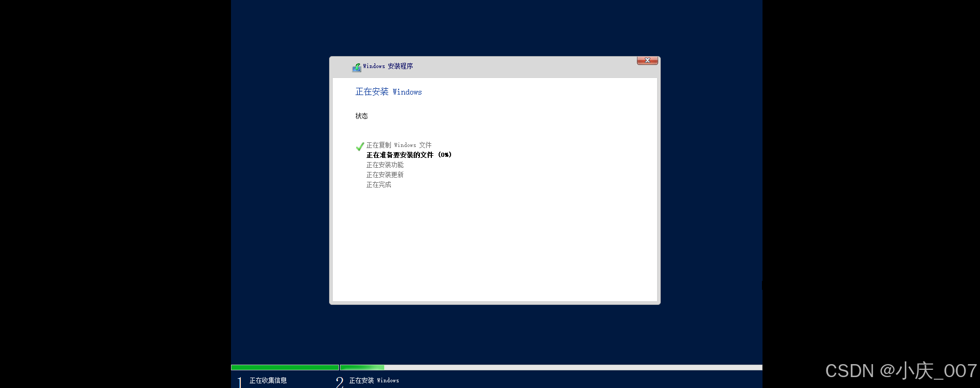980x388 pixels.
Task: Close the Windows 安装程序 dialog
Action: point(647,61)
